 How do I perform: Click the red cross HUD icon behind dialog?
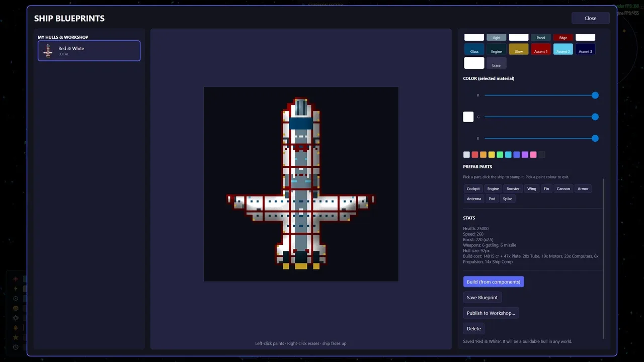[x=16, y=279]
